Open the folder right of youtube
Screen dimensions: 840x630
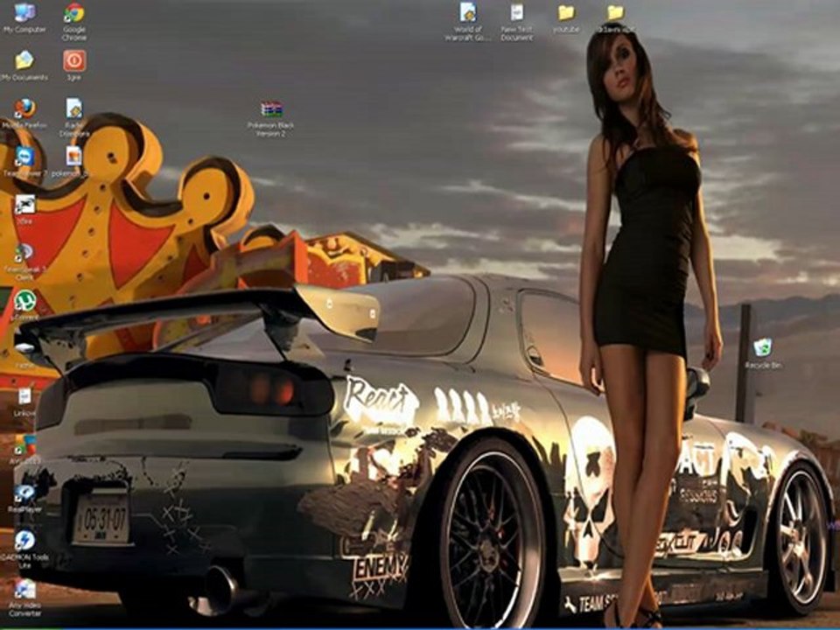click(x=615, y=13)
